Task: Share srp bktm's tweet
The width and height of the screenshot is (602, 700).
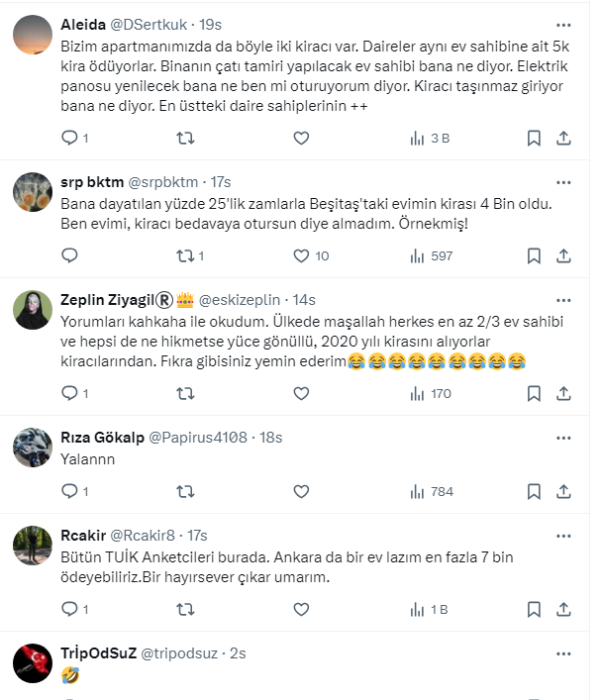Action: click(563, 255)
